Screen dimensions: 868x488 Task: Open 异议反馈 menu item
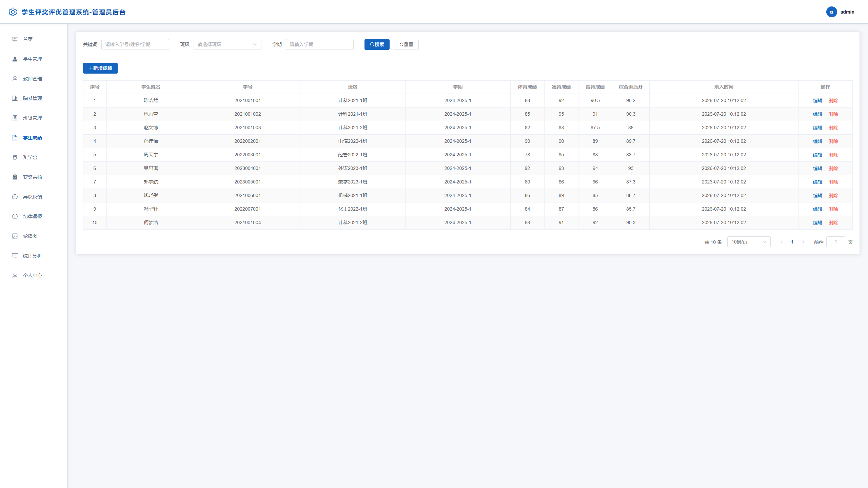click(34, 197)
